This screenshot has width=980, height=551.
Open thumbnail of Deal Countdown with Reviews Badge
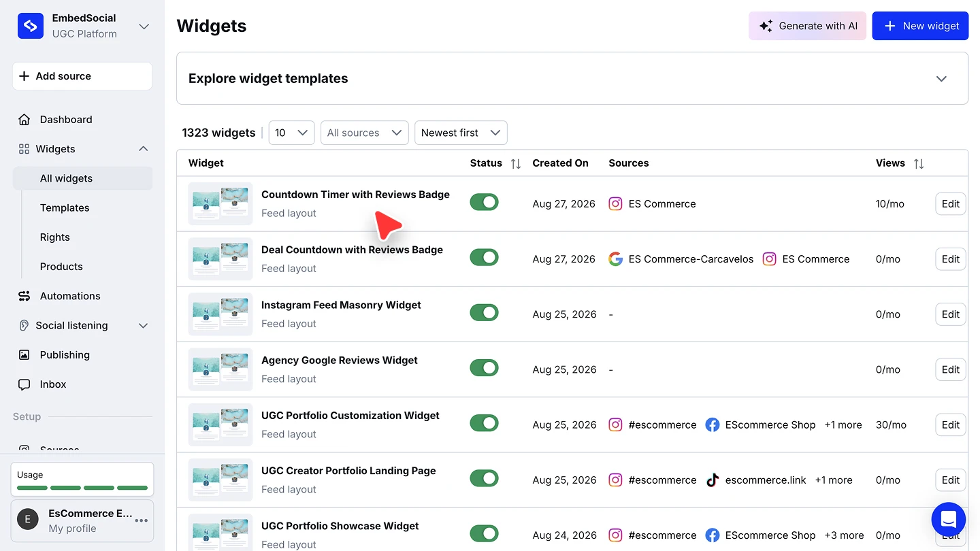(220, 258)
